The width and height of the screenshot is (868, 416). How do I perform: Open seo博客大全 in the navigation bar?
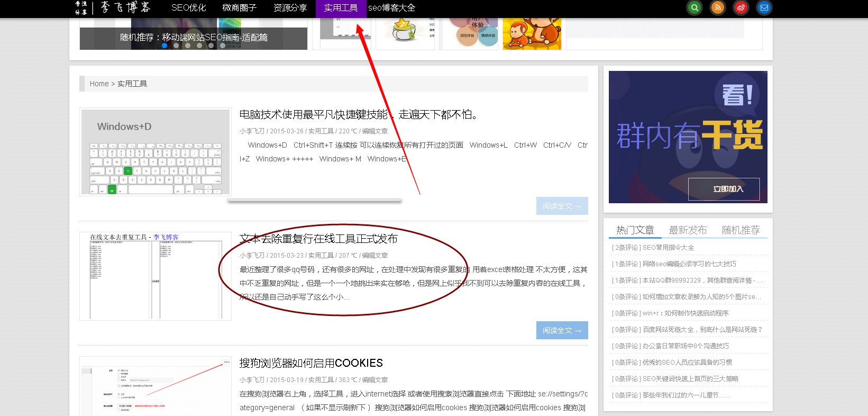pyautogui.click(x=392, y=8)
